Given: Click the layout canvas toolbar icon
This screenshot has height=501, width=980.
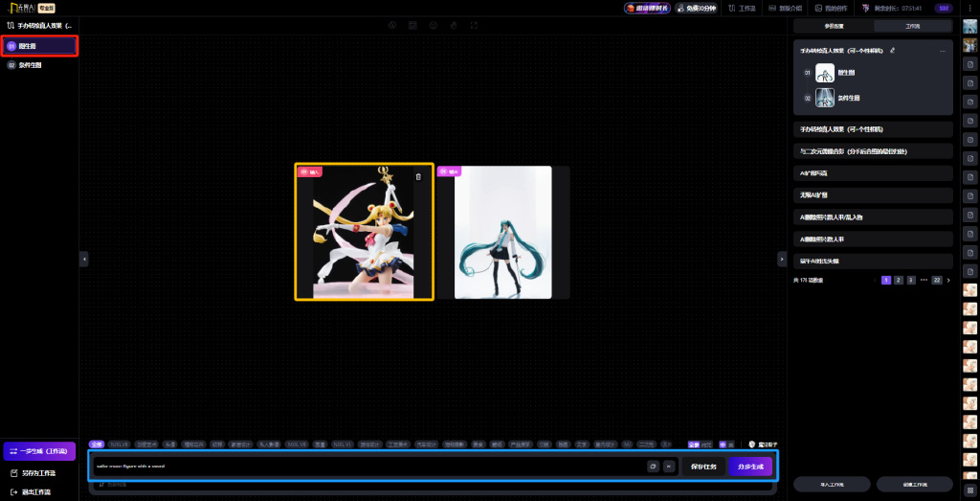Looking at the screenshot, I should pyautogui.click(x=412, y=25).
